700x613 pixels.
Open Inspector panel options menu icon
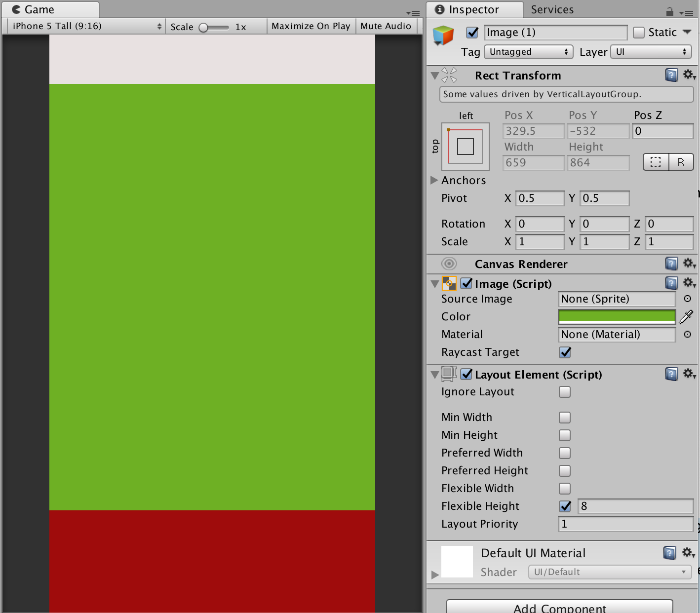(x=687, y=13)
